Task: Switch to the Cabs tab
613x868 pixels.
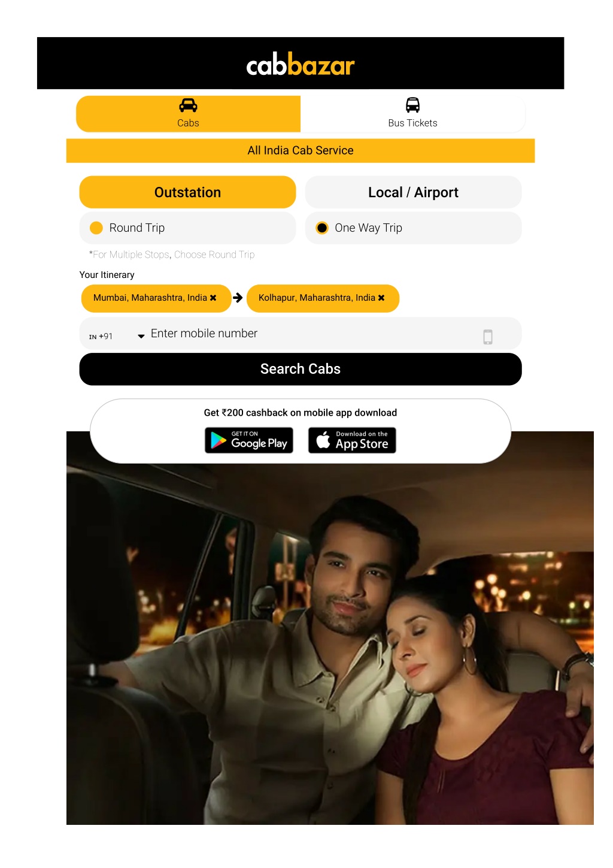Action: click(x=188, y=114)
